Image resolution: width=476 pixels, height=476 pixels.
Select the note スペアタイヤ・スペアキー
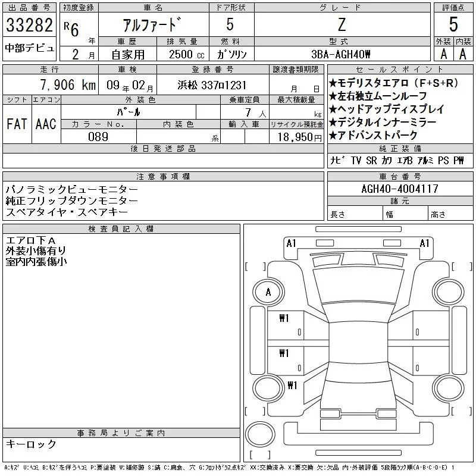67,212
